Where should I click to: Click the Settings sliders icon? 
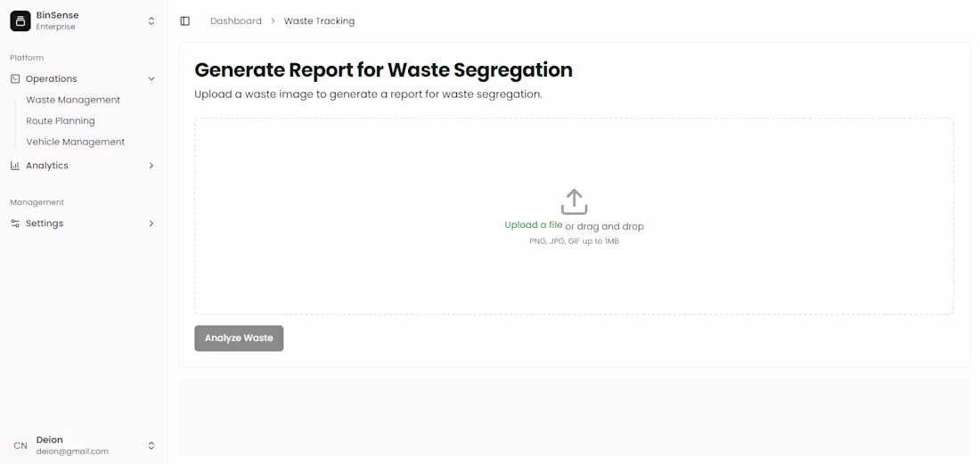point(15,224)
